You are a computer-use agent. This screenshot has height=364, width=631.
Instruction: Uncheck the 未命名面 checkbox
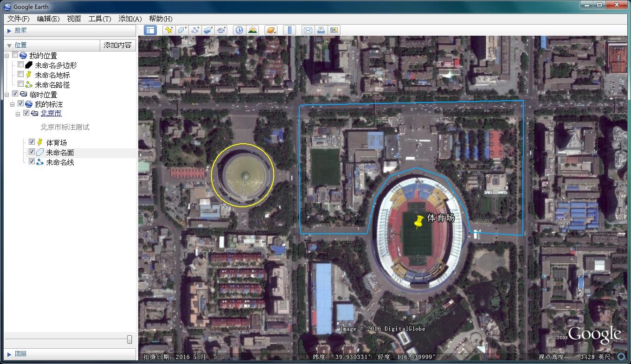pos(32,152)
